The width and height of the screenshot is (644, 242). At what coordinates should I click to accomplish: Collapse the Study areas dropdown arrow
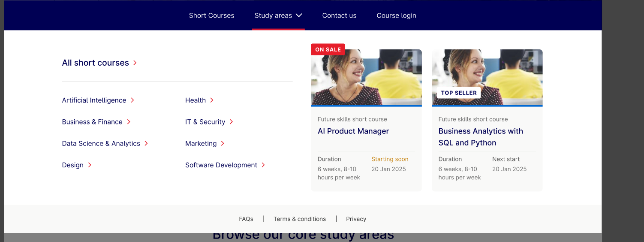[299, 15]
